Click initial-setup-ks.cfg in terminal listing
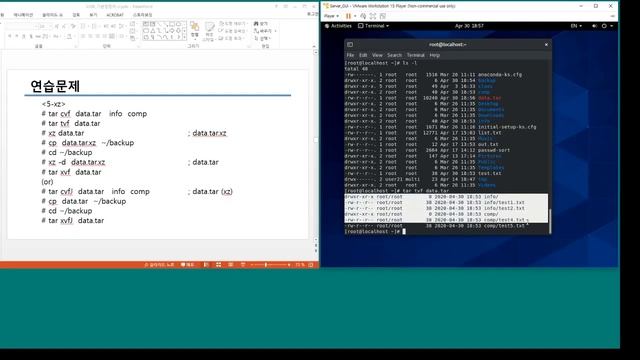The width and height of the screenshot is (640, 360). coord(507,127)
